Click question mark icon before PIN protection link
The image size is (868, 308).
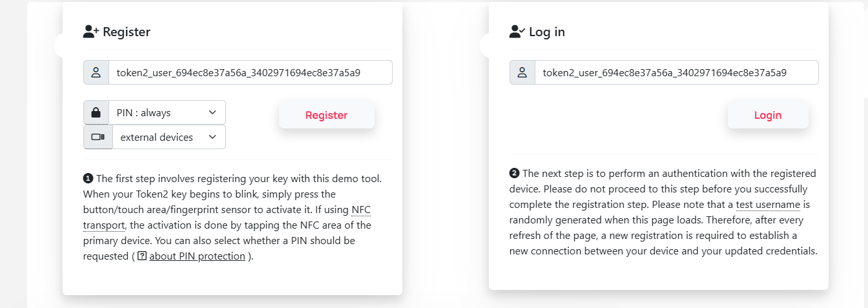pyautogui.click(x=142, y=256)
